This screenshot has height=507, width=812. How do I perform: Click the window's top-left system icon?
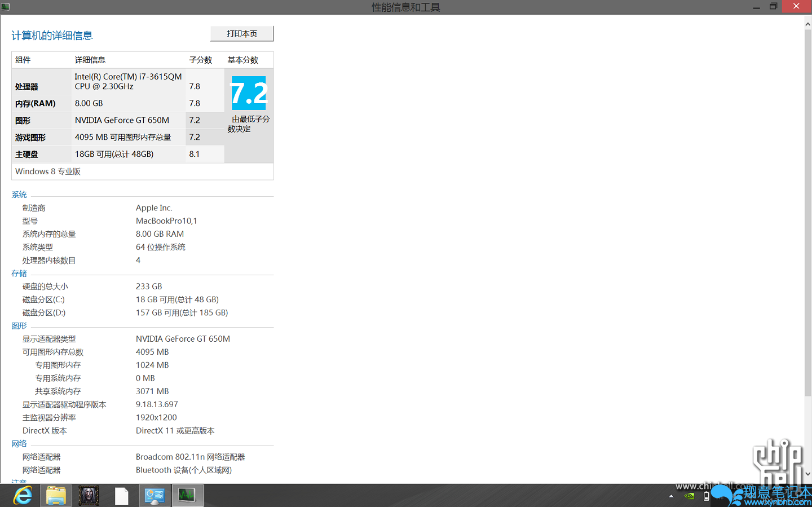point(6,7)
